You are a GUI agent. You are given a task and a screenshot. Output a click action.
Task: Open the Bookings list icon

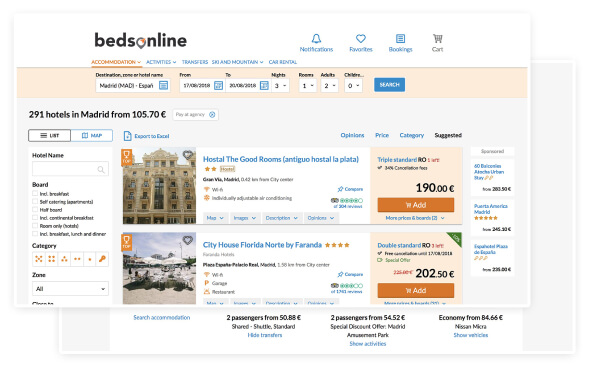tap(400, 38)
